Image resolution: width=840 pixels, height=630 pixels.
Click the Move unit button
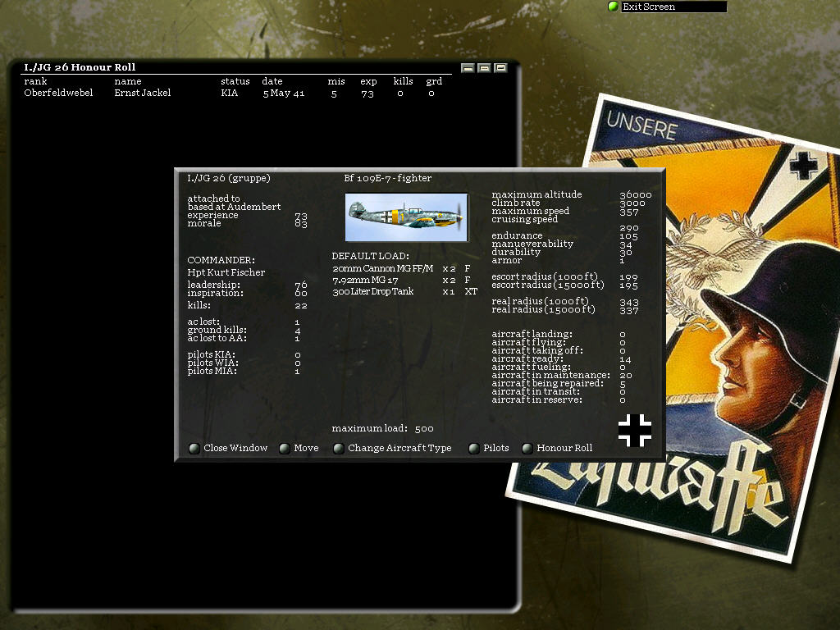point(299,448)
